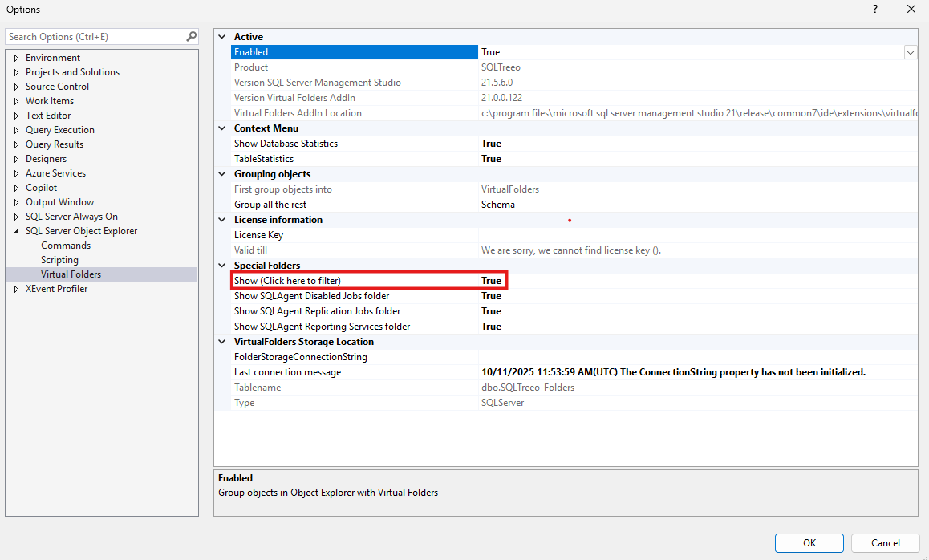Click the search magnifier icon in Search Options
This screenshot has height=560, width=929.
pyautogui.click(x=191, y=37)
